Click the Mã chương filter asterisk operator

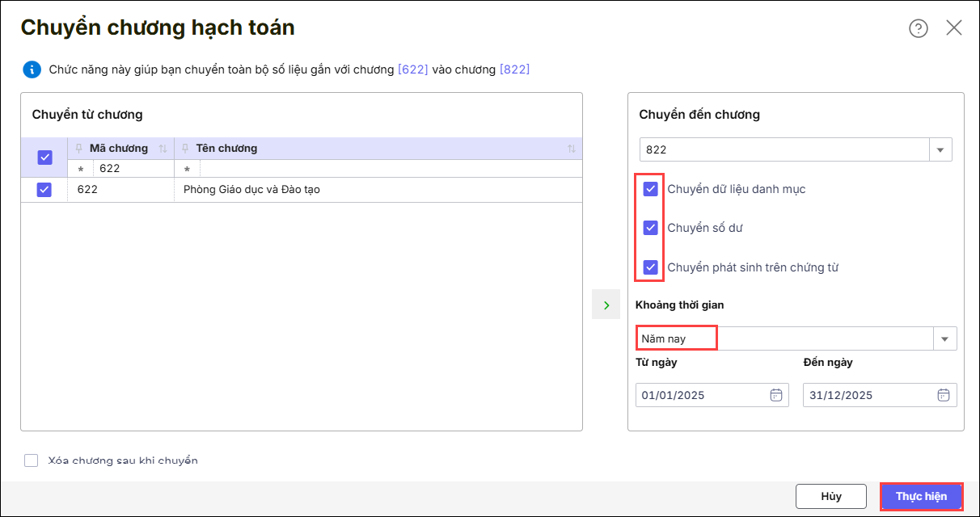point(80,170)
